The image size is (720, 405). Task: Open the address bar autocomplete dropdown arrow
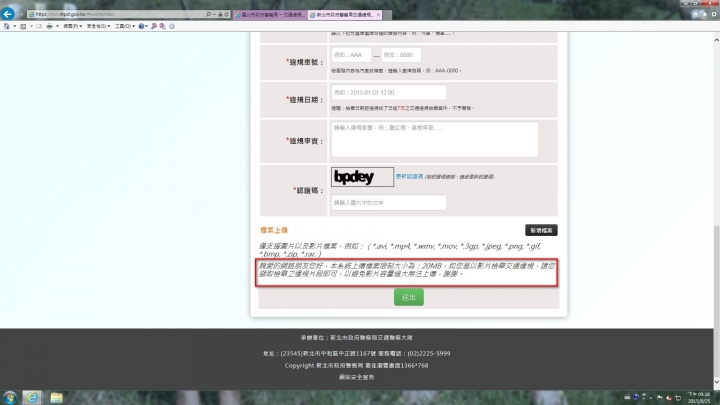click(x=214, y=15)
